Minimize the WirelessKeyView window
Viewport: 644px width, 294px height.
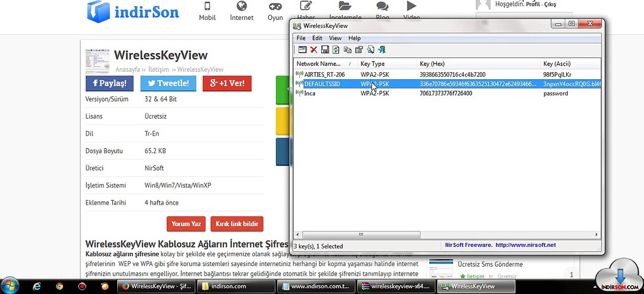(558, 24)
